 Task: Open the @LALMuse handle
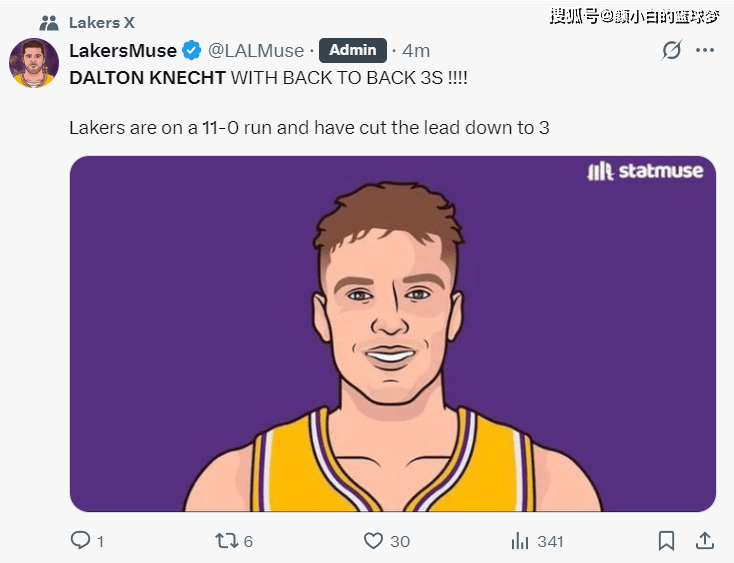point(256,50)
